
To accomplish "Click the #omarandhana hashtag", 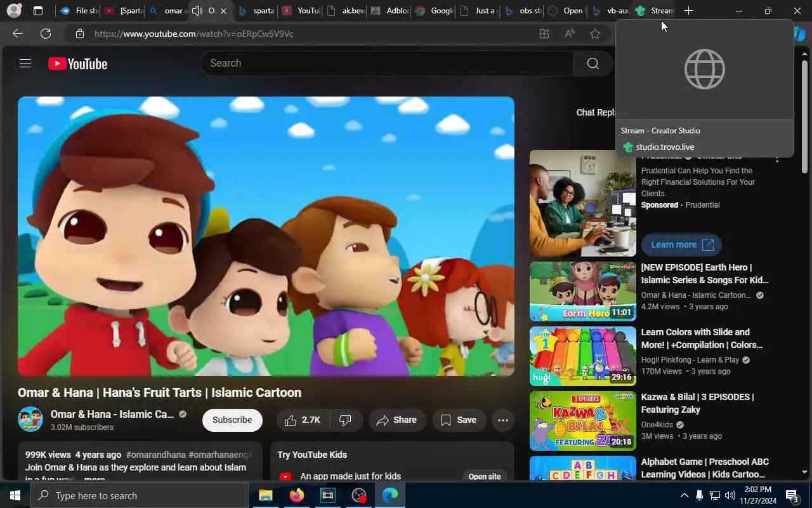I will (156, 455).
